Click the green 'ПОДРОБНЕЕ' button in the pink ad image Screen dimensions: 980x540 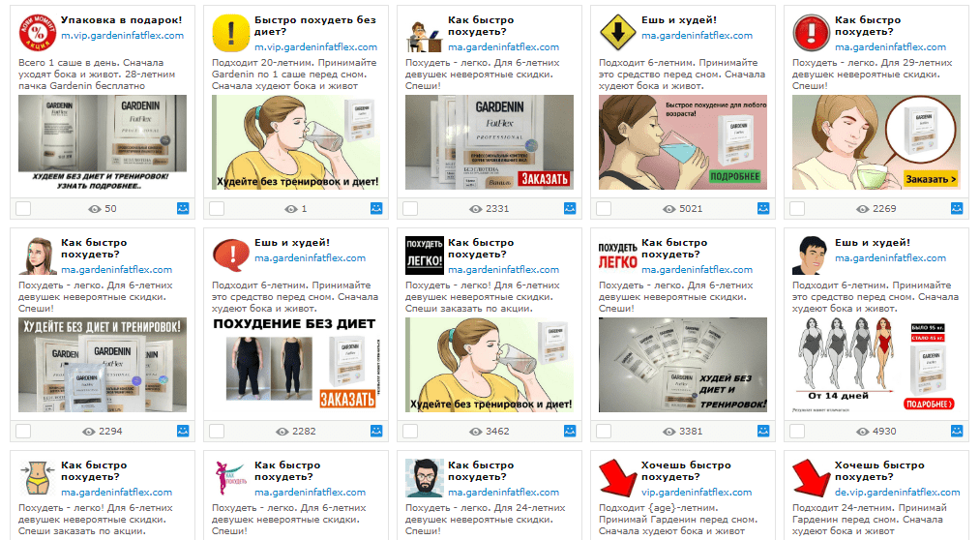point(735,177)
